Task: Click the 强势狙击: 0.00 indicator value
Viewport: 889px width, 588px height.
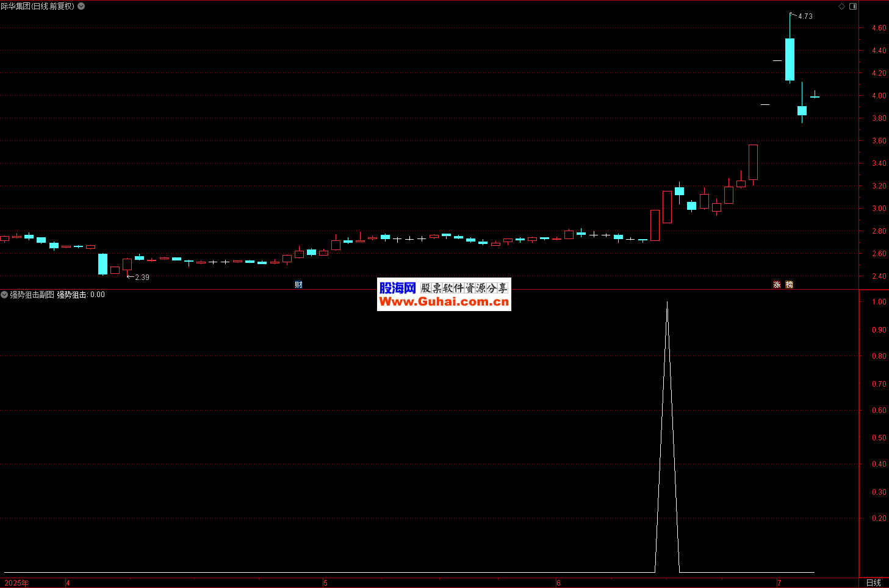Action: pyautogui.click(x=81, y=295)
